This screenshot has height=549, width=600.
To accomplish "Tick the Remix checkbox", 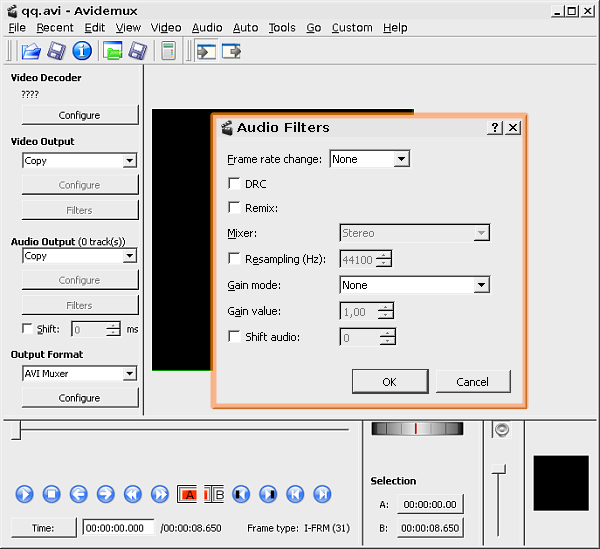I will [x=235, y=208].
